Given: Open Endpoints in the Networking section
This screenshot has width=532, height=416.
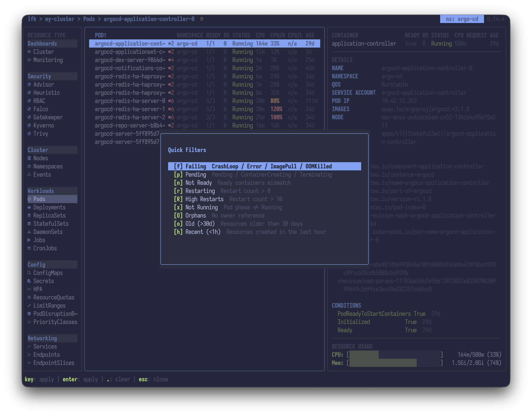Looking at the screenshot, I should coord(47,355).
